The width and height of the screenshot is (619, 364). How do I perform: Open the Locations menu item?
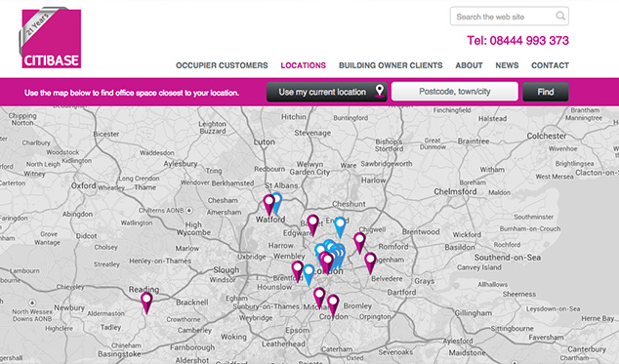tap(304, 65)
